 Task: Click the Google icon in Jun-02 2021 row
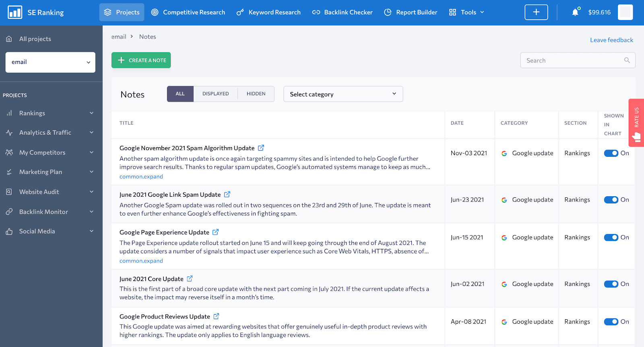point(504,284)
